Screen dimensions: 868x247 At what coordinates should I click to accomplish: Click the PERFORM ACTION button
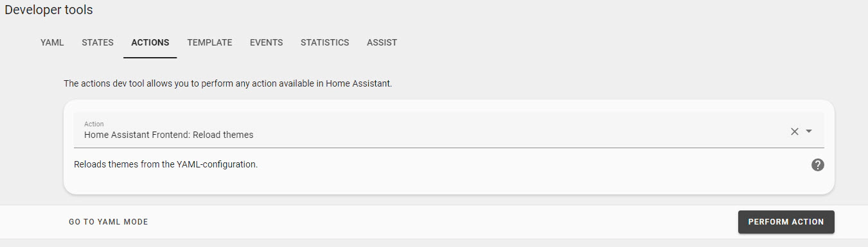pos(786,222)
